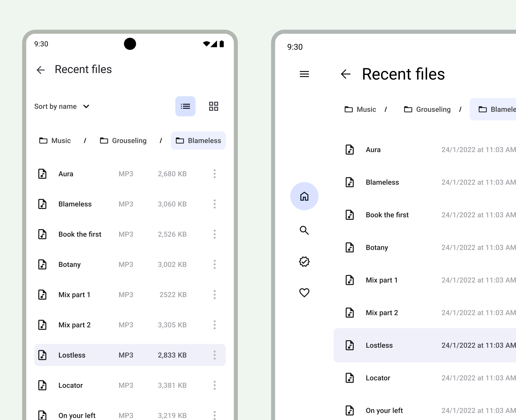Click the Blameless file icon
Image resolution: width=516 pixels, height=420 pixels.
(x=42, y=204)
